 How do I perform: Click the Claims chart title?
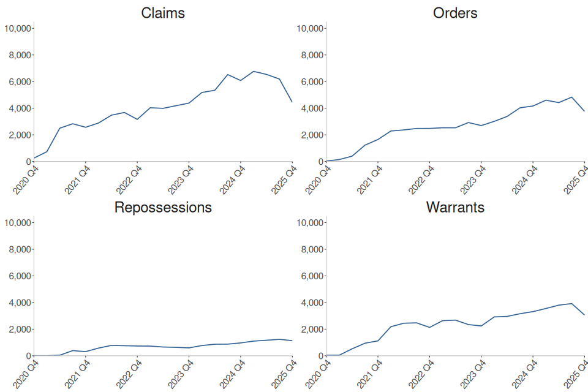pyautogui.click(x=163, y=13)
